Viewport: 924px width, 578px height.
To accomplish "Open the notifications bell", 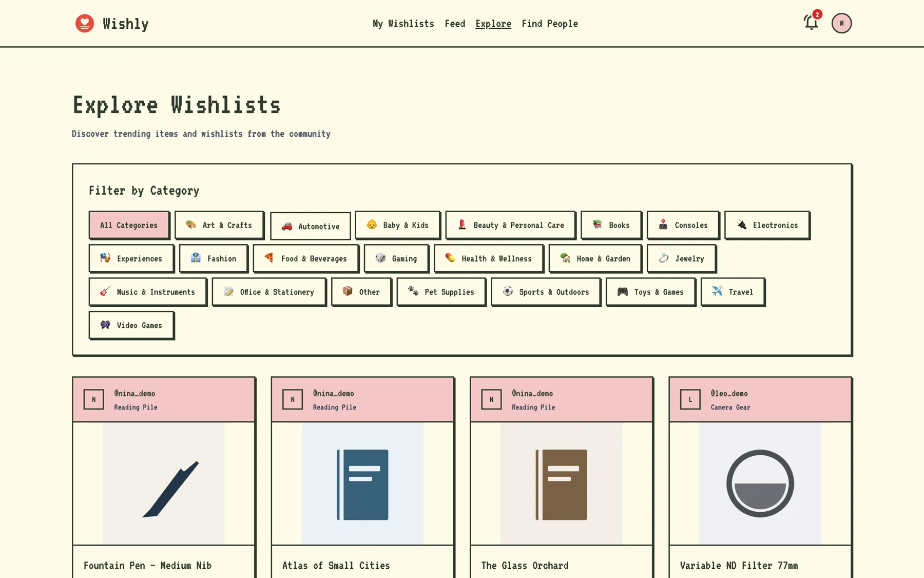I will coord(811,23).
